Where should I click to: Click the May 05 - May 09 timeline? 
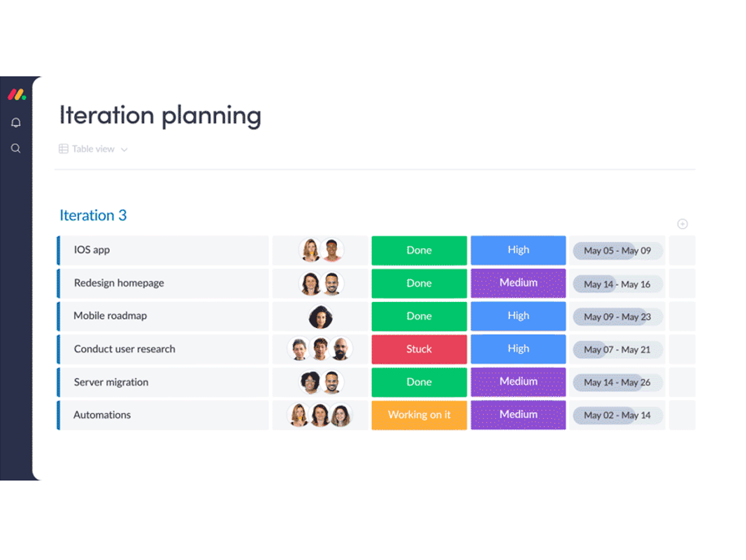[617, 251]
